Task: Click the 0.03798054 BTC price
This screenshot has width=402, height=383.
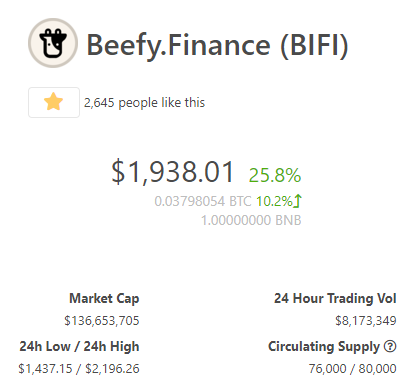Action: pos(203,201)
